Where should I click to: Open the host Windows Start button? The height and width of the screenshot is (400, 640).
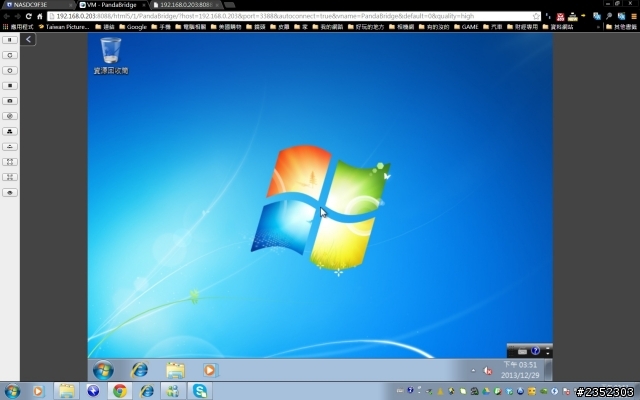[x=12, y=391]
